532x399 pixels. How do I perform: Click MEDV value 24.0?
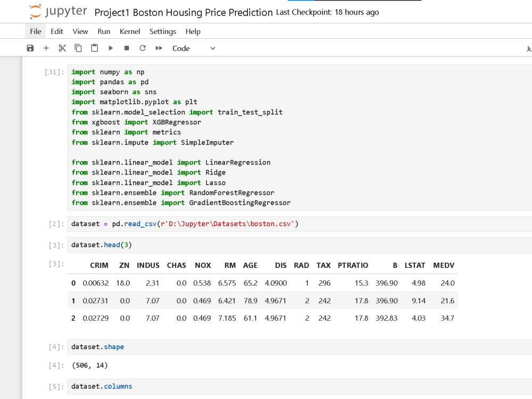coord(447,283)
